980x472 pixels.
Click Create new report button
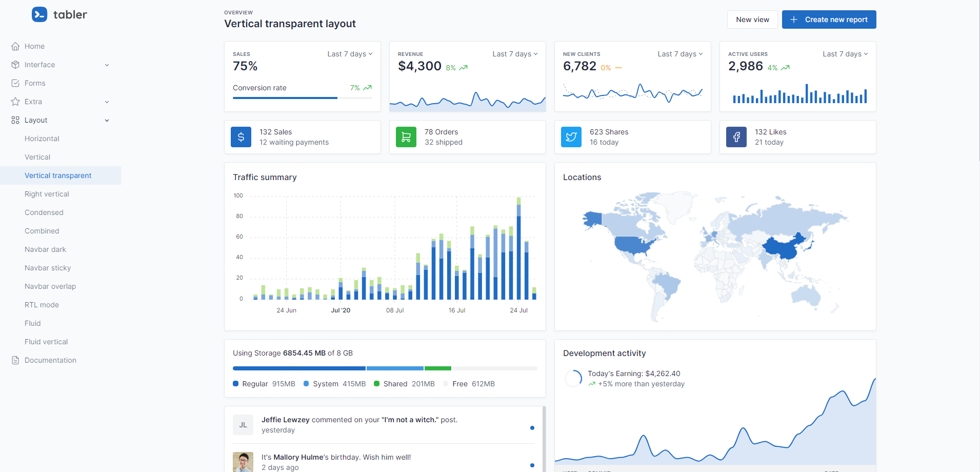[829, 19]
